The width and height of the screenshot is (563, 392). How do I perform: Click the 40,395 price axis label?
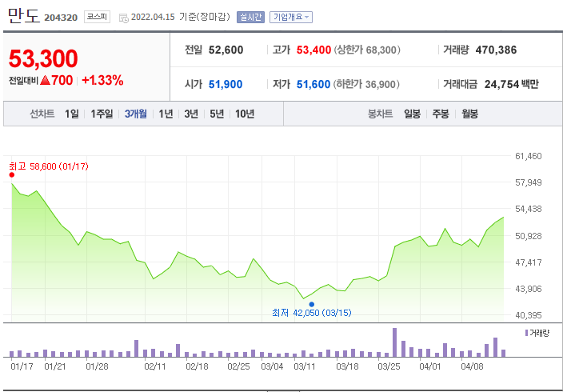click(x=529, y=315)
